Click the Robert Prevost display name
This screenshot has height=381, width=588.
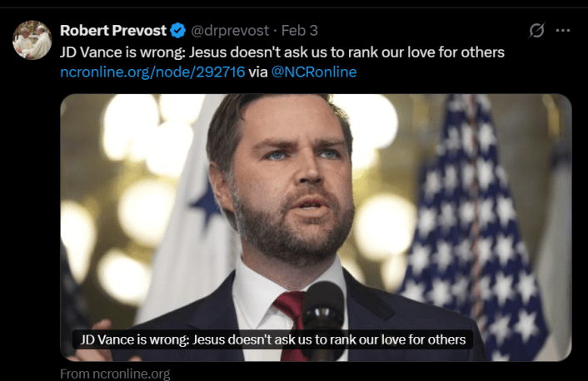(112, 32)
